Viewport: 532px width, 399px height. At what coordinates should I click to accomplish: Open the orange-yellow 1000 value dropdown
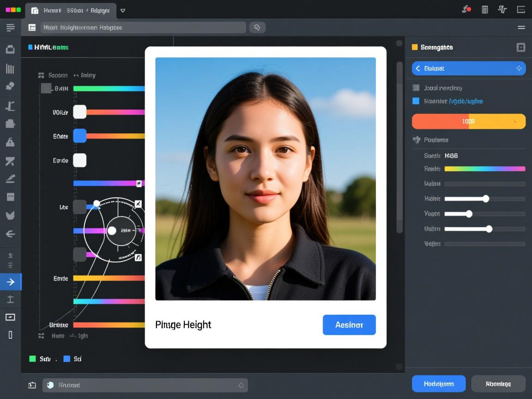tap(468, 121)
